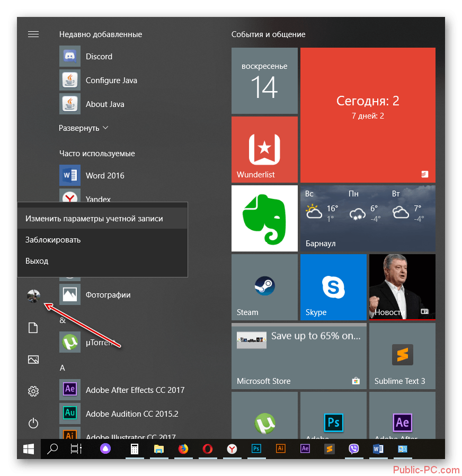Expand the Развернуть recently added list
Image resolution: width=462 pixels, height=476 pixels.
(83, 128)
